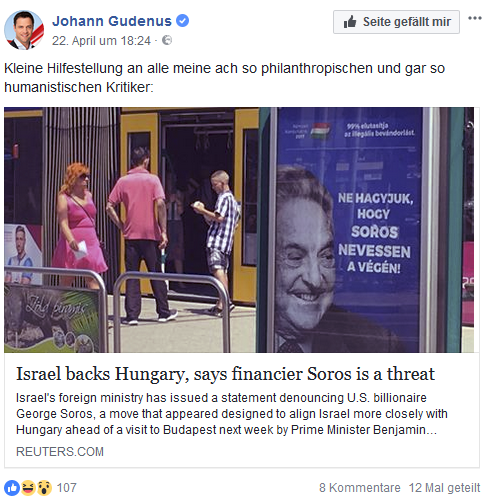The image size is (486, 502).
Task: Open the Johann Gudenus page name link
Action: (x=112, y=21)
